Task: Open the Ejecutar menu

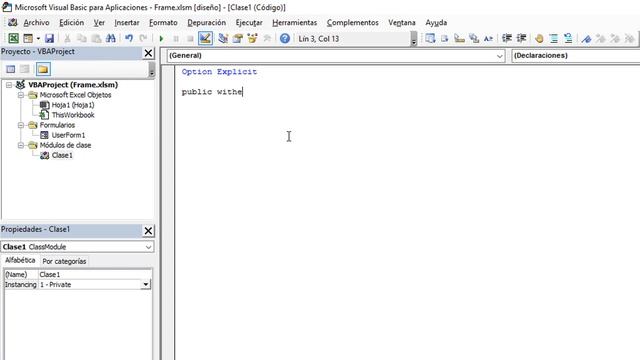Action: point(249,22)
